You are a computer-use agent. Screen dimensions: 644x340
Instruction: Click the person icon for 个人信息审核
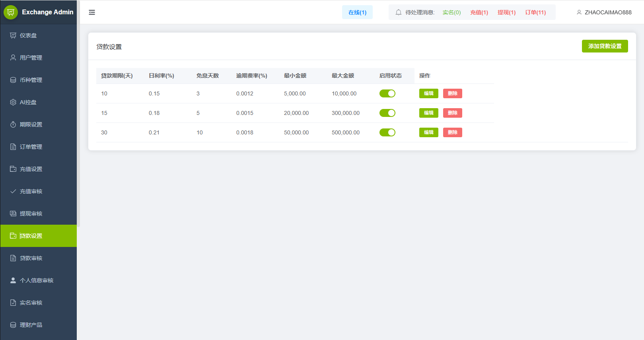point(13,280)
